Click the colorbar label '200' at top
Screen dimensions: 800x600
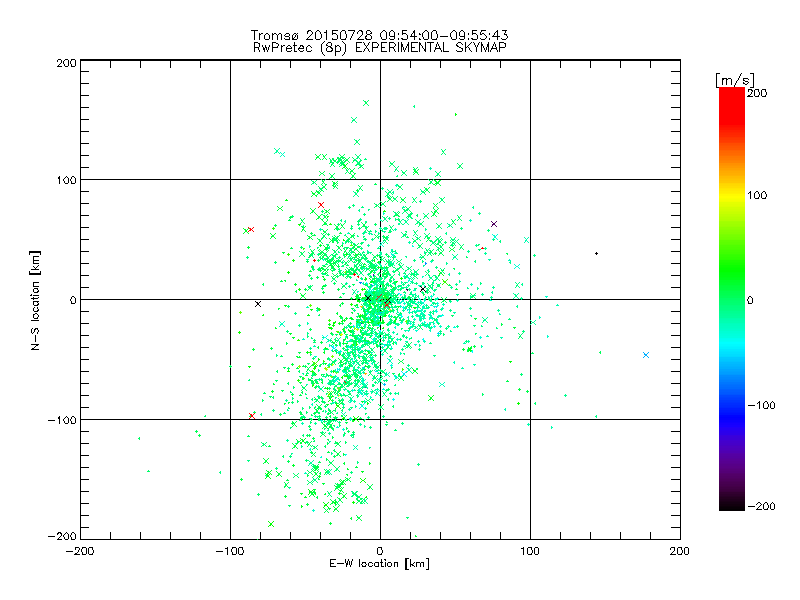757,93
